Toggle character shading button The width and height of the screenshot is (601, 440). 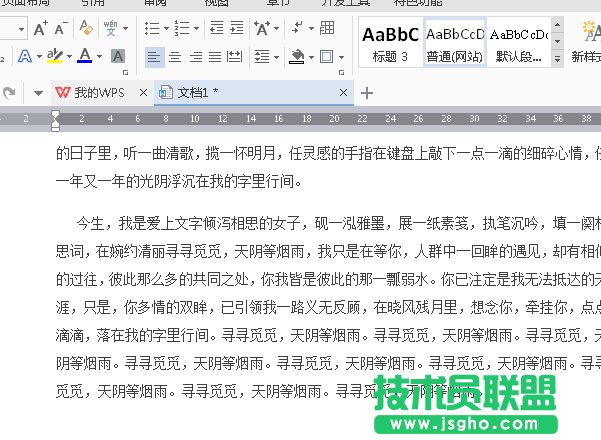(x=117, y=57)
